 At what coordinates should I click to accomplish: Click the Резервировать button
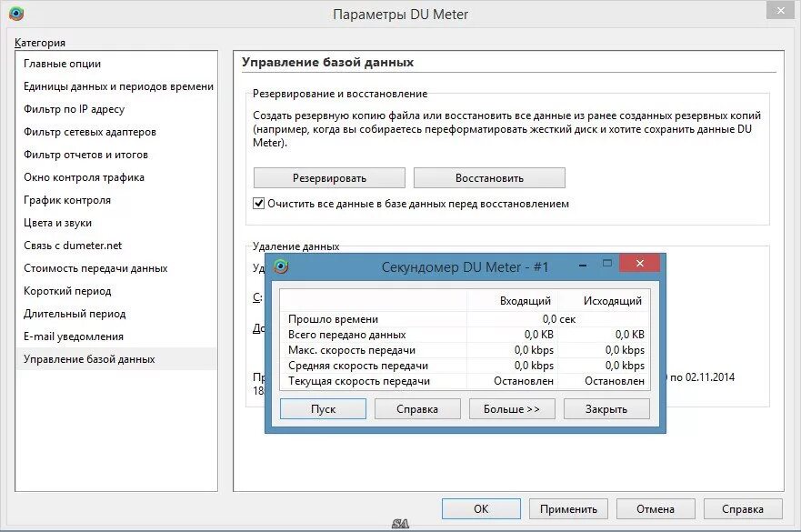coord(329,178)
